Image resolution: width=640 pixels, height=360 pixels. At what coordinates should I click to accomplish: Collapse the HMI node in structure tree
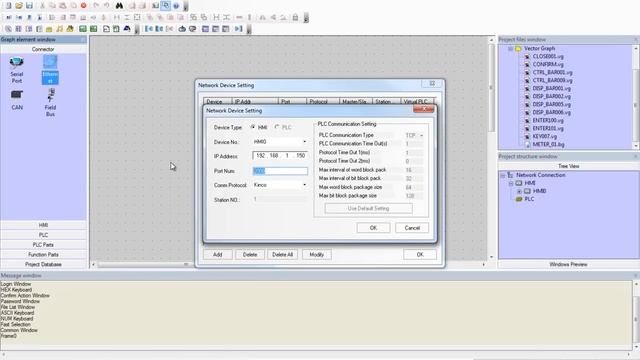pyautogui.click(x=511, y=183)
